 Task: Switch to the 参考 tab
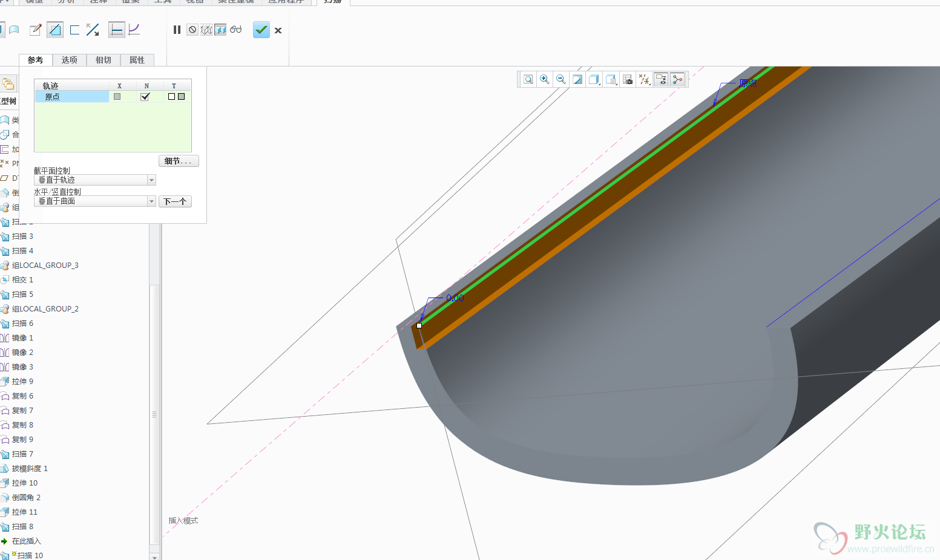[36, 60]
